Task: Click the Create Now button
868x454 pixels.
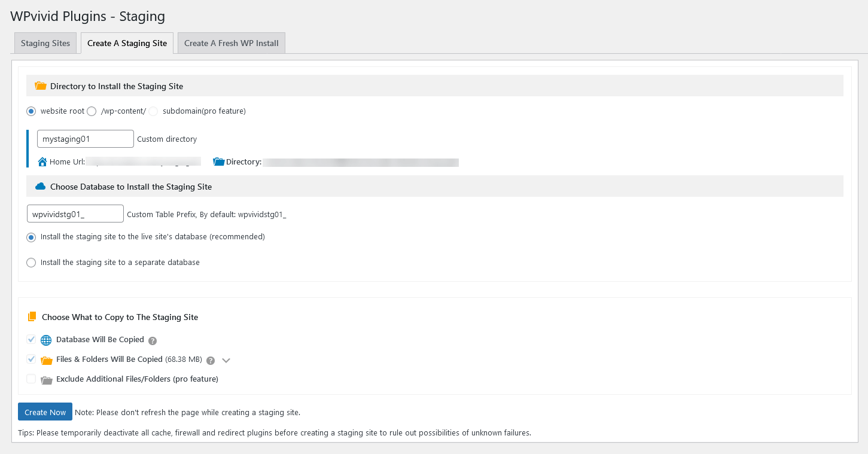Action: coord(45,412)
